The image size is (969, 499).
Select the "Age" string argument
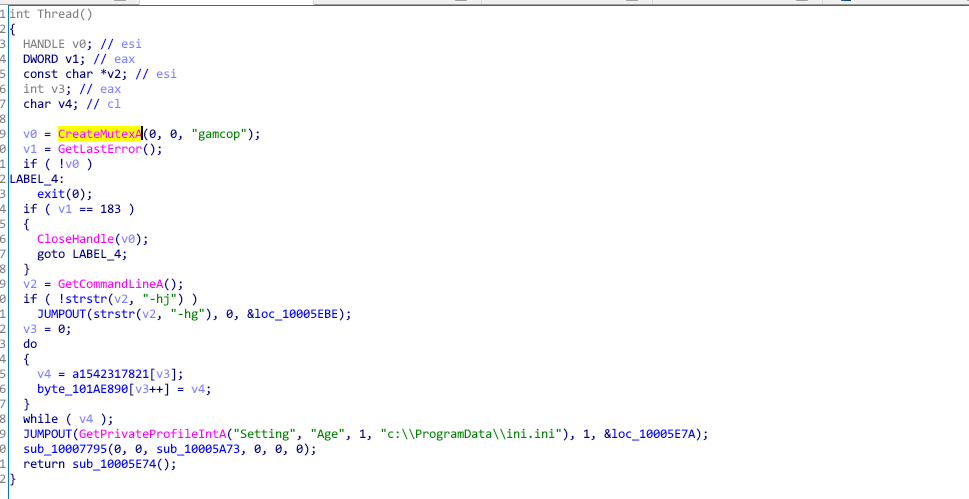pos(328,434)
